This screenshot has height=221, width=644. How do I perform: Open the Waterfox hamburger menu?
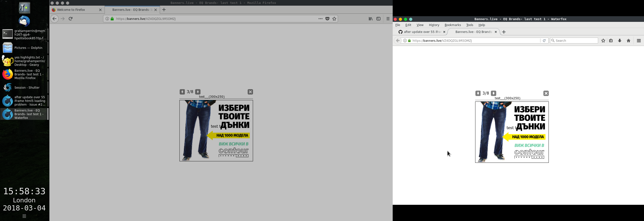click(x=639, y=40)
